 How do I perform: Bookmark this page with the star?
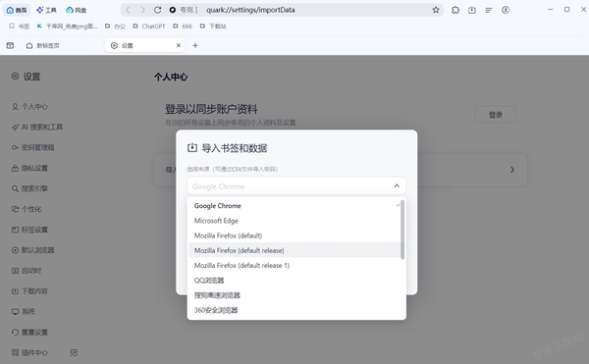[436, 10]
